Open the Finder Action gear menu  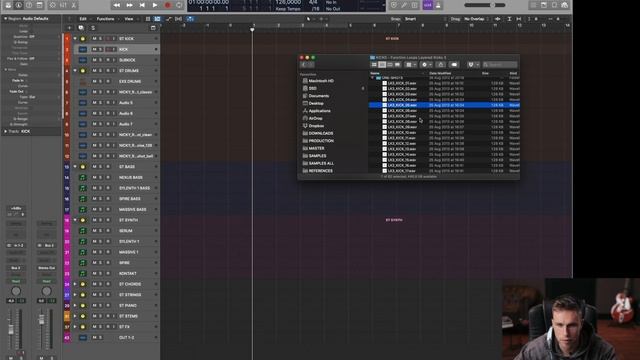pyautogui.click(x=426, y=64)
